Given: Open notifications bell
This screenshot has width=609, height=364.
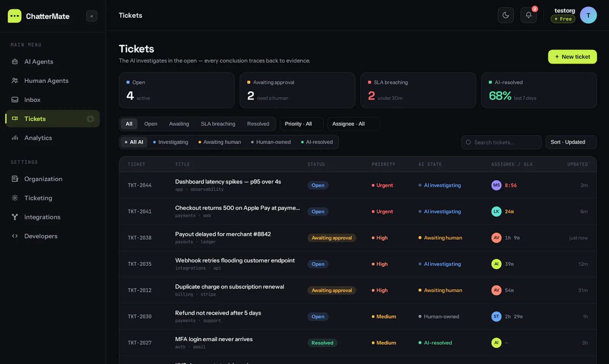Looking at the screenshot, I should 529,15.
